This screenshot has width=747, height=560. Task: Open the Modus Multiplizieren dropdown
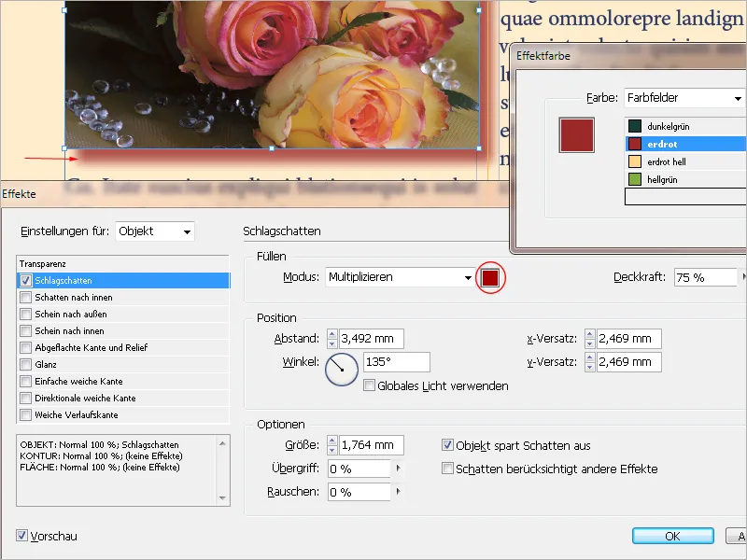click(x=401, y=277)
